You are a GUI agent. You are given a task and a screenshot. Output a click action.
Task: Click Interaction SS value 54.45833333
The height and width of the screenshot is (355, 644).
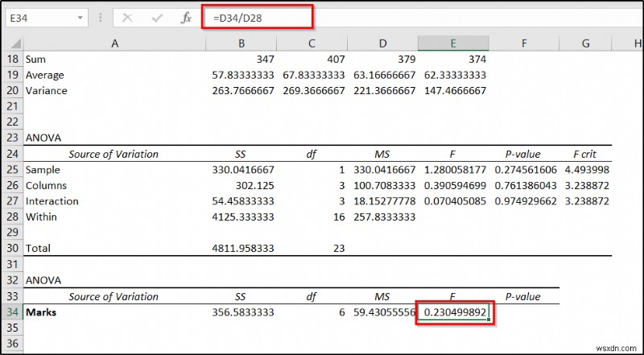coord(243,201)
